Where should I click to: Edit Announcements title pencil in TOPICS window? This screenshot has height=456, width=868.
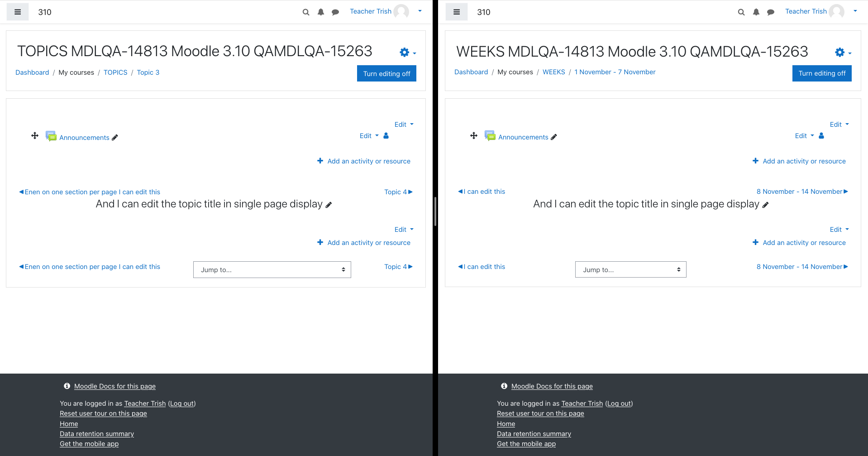pos(115,138)
